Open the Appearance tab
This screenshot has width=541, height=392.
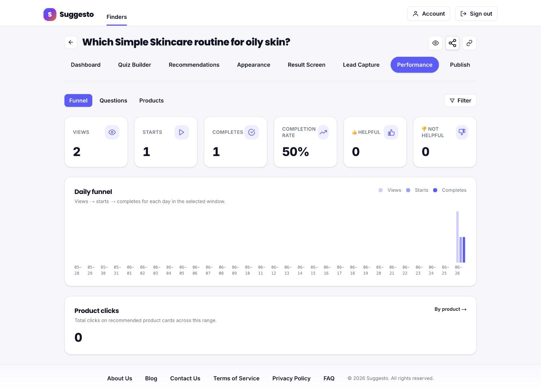coord(254,65)
